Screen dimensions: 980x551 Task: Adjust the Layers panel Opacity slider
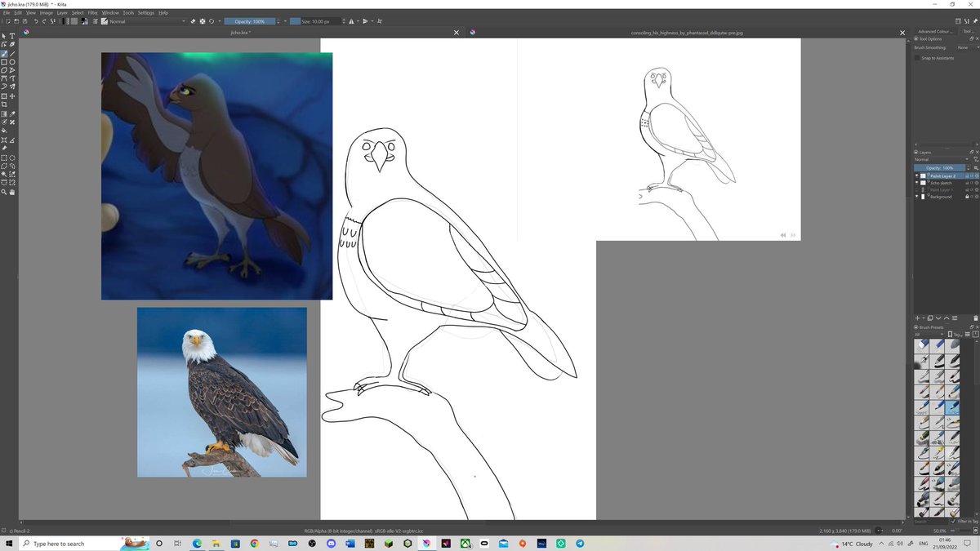tap(939, 167)
